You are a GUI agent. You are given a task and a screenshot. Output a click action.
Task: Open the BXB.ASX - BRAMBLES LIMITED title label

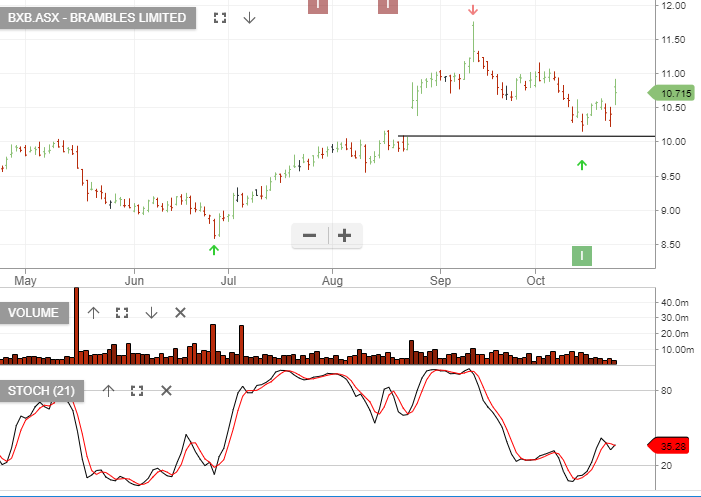click(x=98, y=18)
